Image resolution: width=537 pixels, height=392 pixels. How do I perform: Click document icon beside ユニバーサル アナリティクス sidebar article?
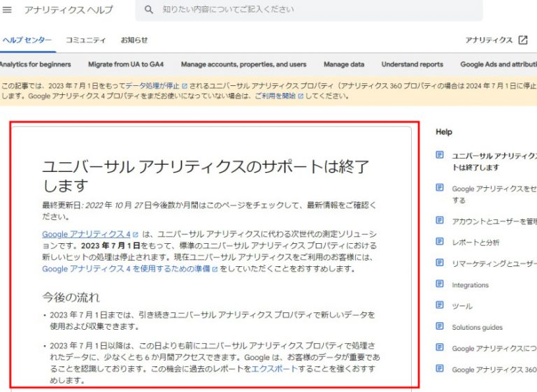point(440,155)
